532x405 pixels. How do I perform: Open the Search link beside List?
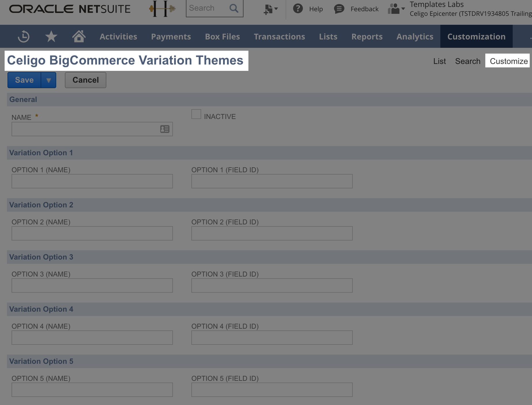(468, 61)
